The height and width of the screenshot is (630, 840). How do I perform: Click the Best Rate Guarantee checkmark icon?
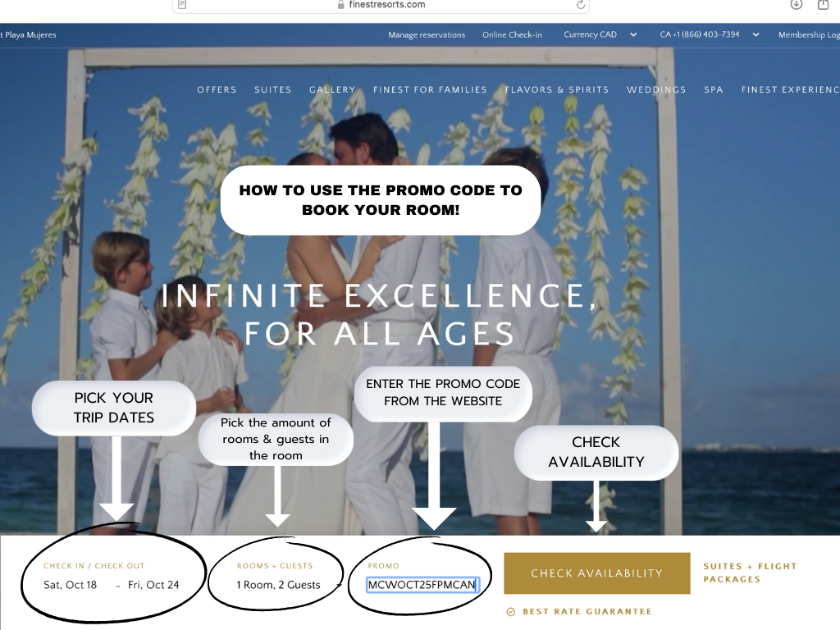coord(510,612)
